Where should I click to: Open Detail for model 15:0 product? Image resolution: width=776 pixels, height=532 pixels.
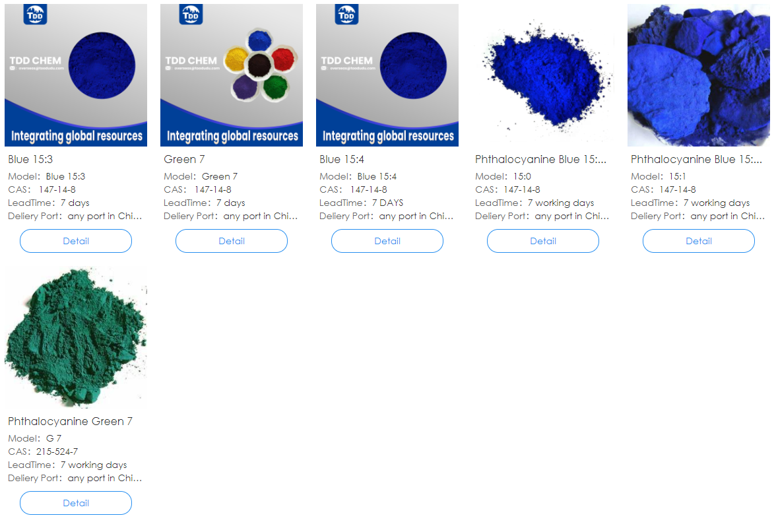[x=543, y=241]
